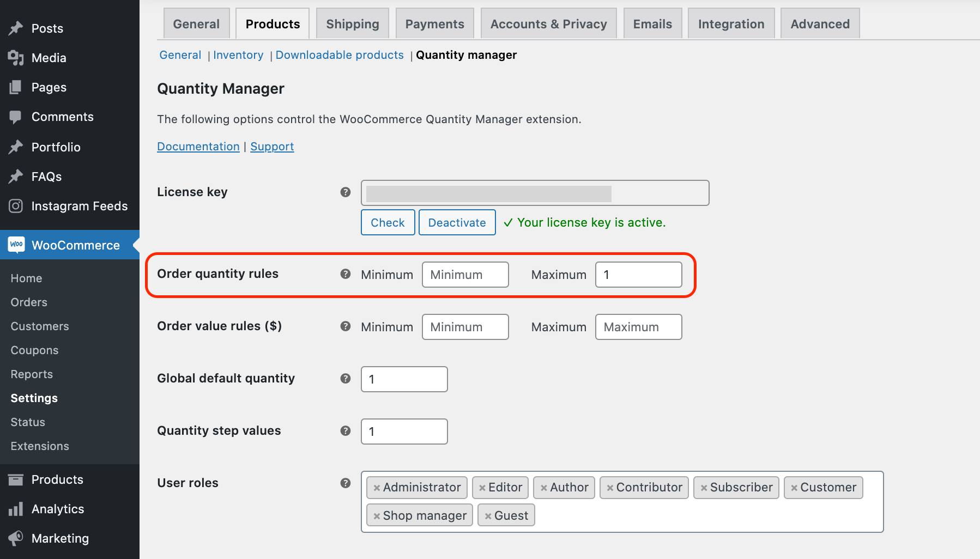
Task: Open the Coupons submenu item
Action: [34, 350]
